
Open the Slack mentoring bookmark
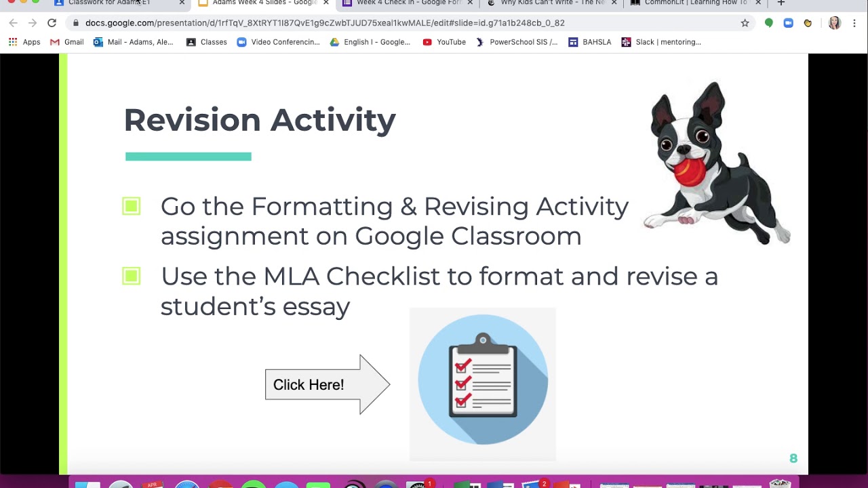pyautogui.click(x=661, y=42)
